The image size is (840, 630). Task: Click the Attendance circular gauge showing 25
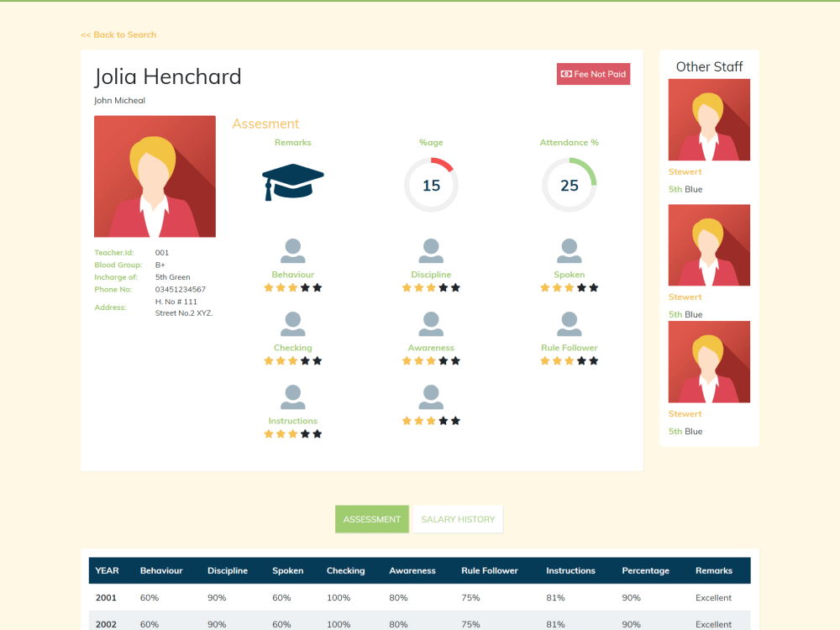click(569, 185)
